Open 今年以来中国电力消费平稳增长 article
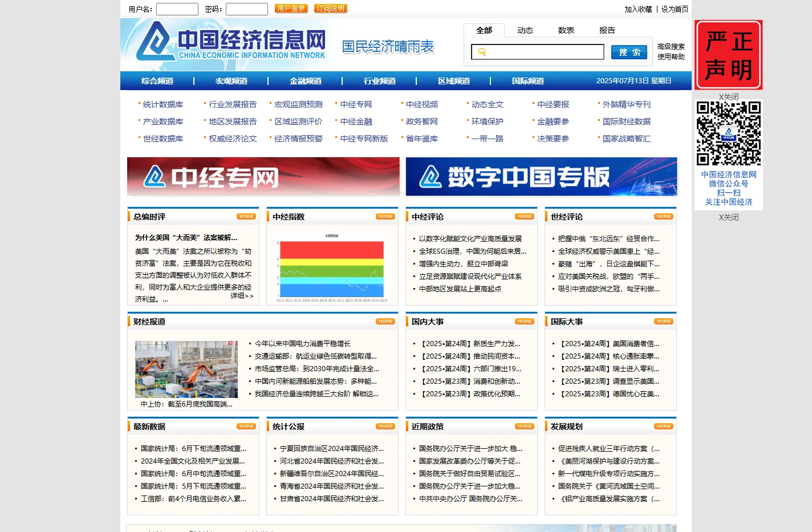Image resolution: width=812 pixels, height=532 pixels. [x=303, y=344]
